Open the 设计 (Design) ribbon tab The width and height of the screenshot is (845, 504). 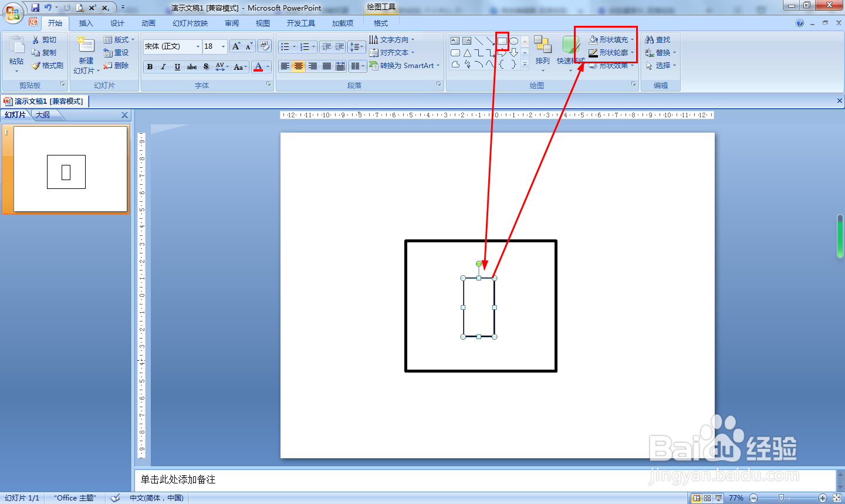click(117, 23)
